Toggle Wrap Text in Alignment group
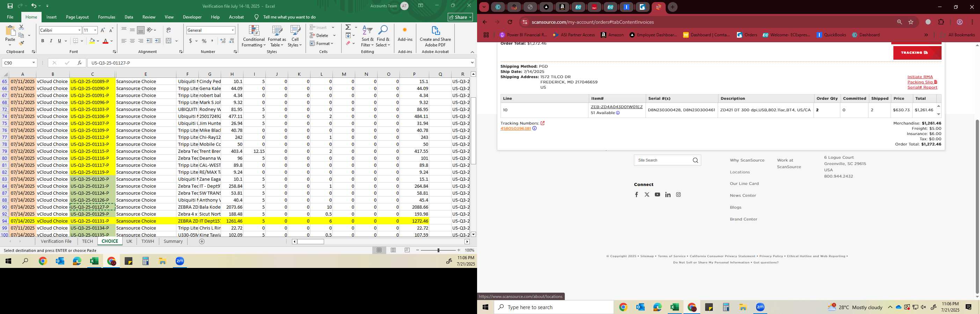This screenshot has height=314, width=980. (169, 30)
